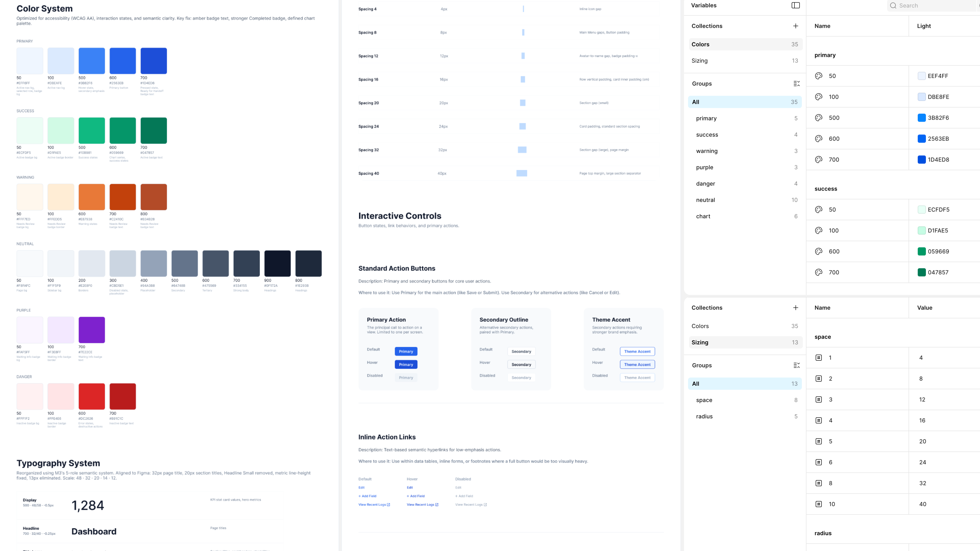
Task: Open the space group in Sizing groups
Action: pos(745,400)
